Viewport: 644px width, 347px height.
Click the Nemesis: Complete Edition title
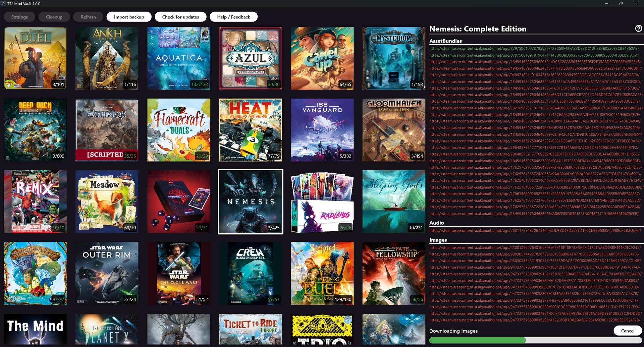tap(478, 29)
